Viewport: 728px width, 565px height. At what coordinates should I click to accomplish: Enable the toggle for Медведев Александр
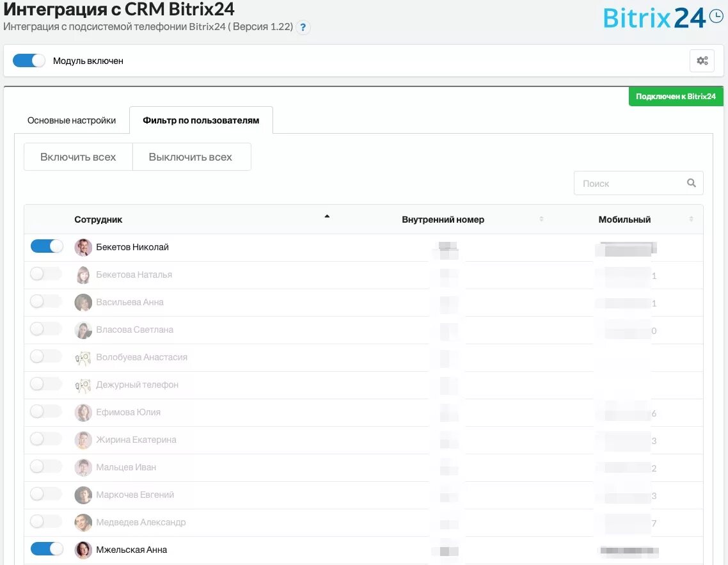click(x=46, y=521)
